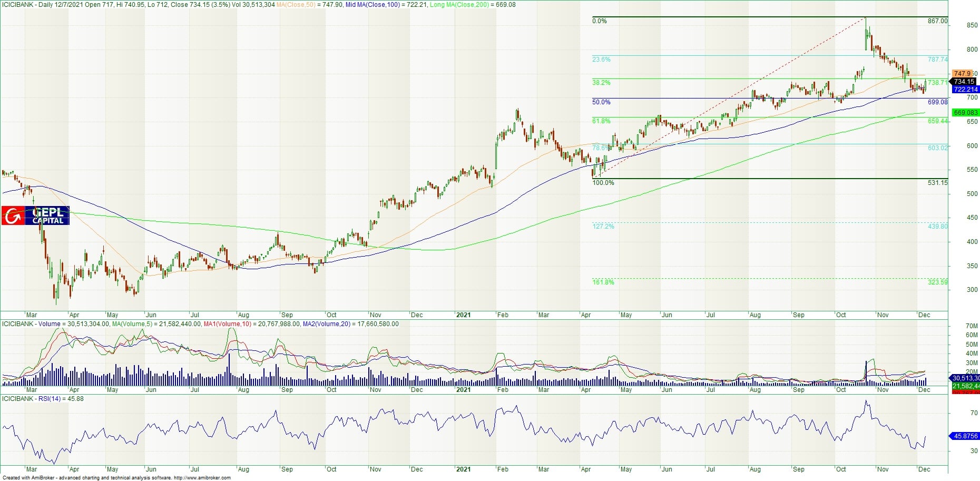Image resolution: width=980 pixels, height=481 pixels.
Task: Click the 550 price axis tick
Action: pyautogui.click(x=972, y=170)
